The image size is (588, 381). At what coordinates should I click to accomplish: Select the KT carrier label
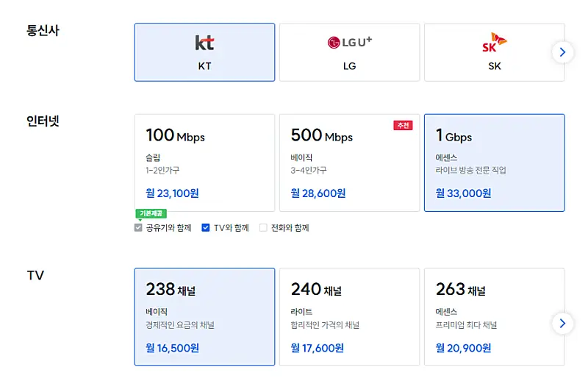pos(204,66)
